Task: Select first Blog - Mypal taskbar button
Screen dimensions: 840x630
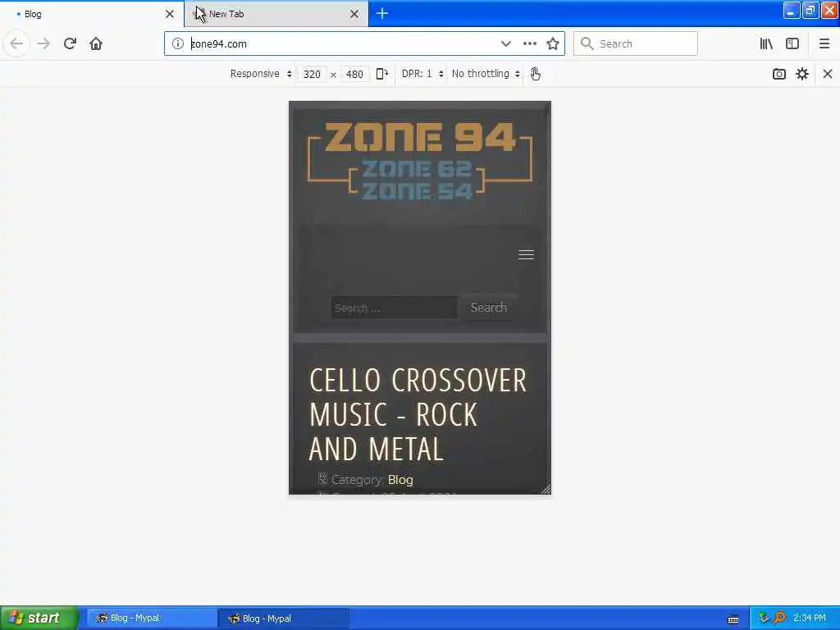Action: (x=152, y=619)
